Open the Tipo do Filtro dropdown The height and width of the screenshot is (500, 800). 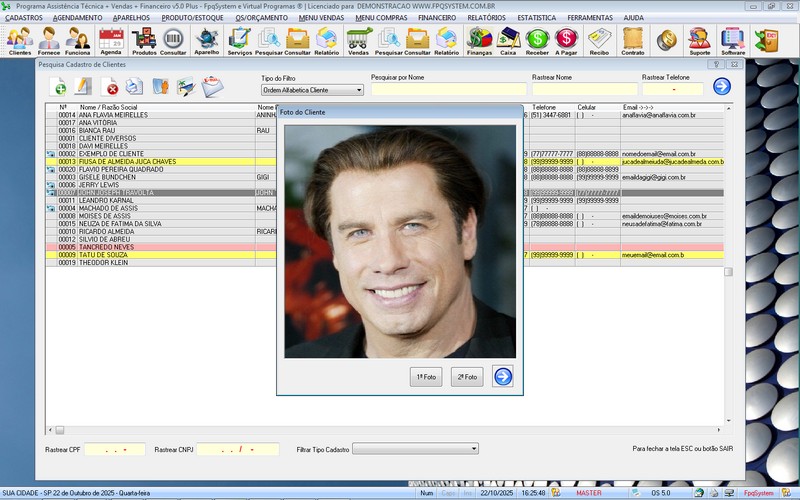pyautogui.click(x=312, y=90)
